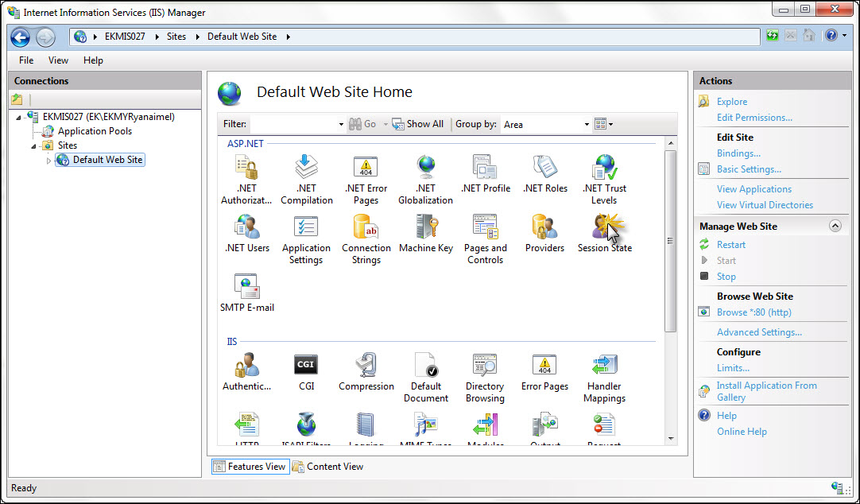Browse *:80 (http) link
860x504 pixels.
(x=753, y=312)
